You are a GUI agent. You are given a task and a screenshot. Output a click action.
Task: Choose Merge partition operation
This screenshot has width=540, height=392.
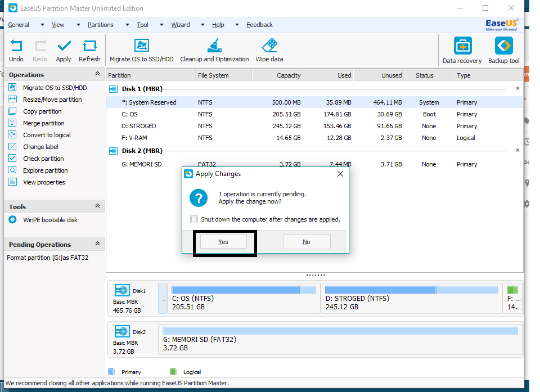44,123
